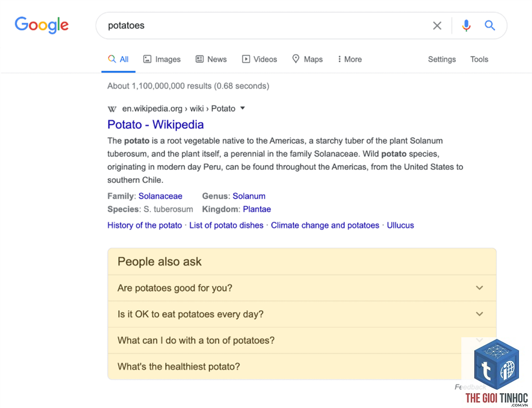Click the 'People also ask' heading
The height and width of the screenshot is (408, 532).
[159, 261]
